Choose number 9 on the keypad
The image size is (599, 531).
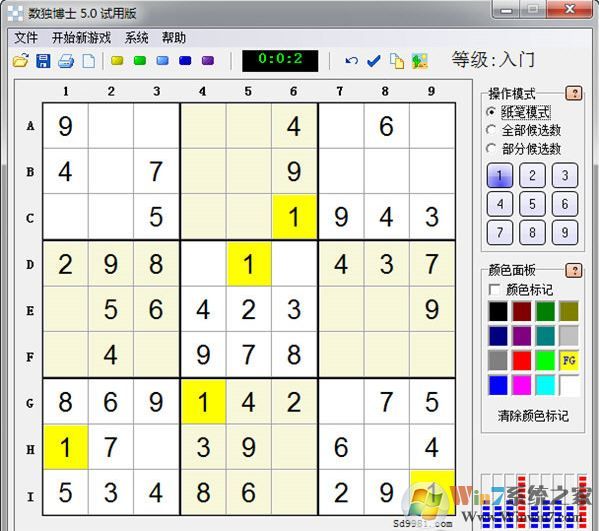click(565, 232)
